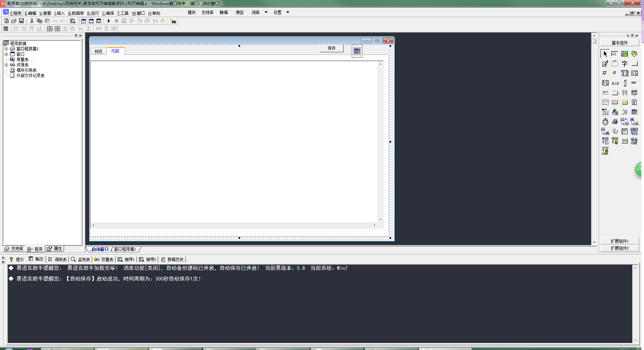The image size is (644, 350).
Task: Switch to the 剪辑历史 tab
Action: tap(172, 259)
